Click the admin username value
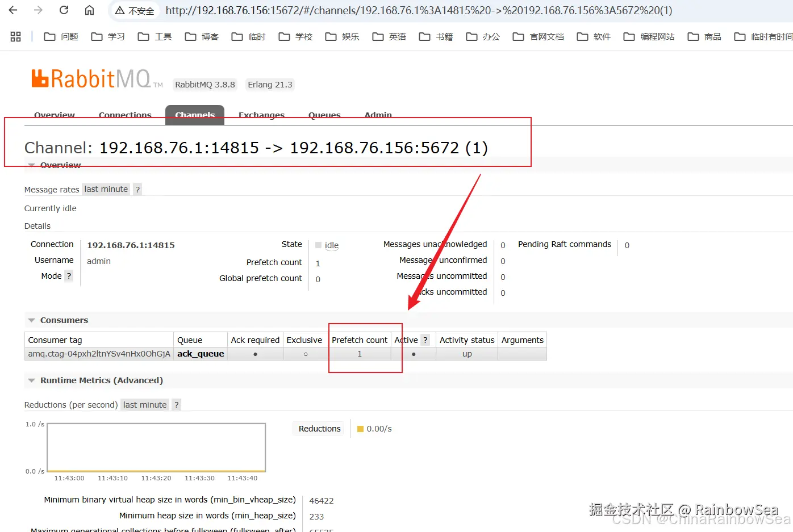Screen dimensions: 793x532 point(99,261)
